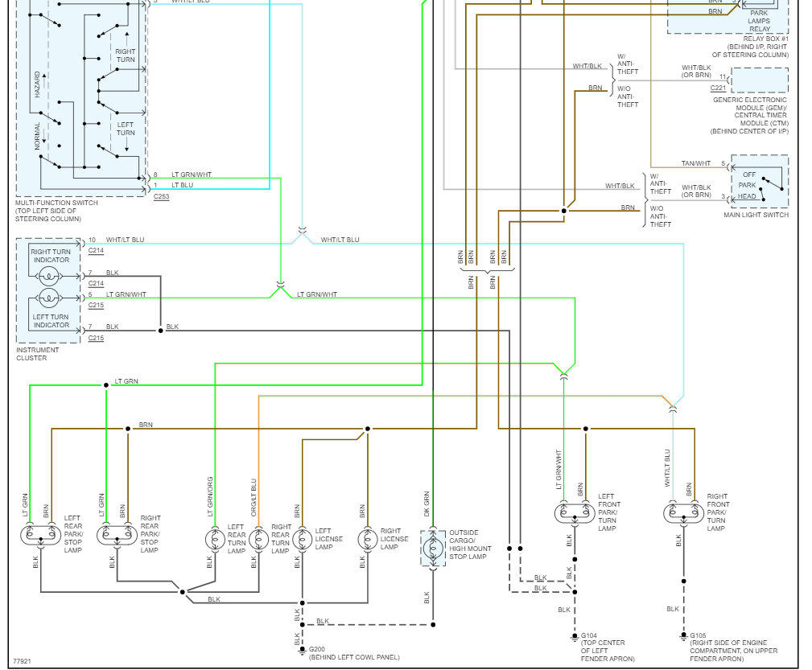The image size is (812, 670).
Task: Select the LEFT TURN label in the switch
Action: (x=126, y=129)
